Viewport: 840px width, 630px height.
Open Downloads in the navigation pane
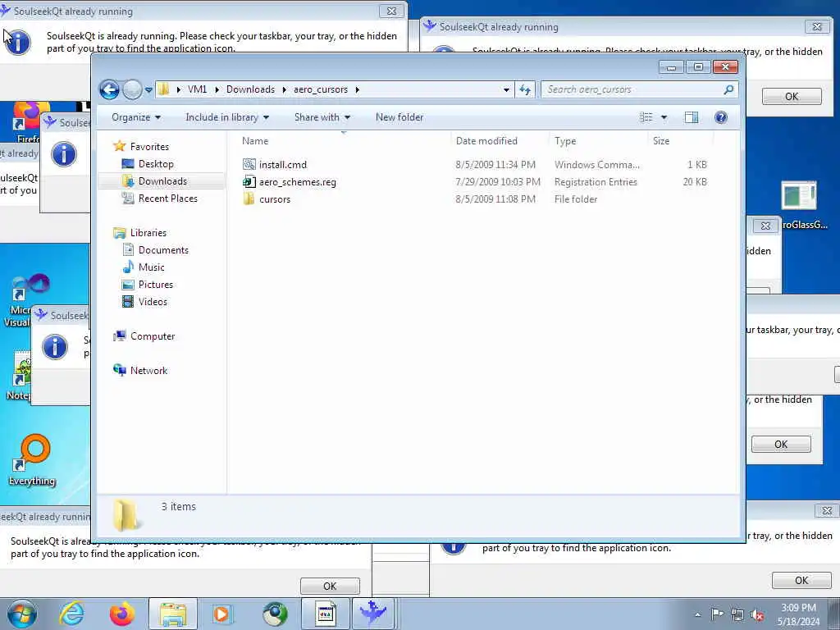(162, 181)
